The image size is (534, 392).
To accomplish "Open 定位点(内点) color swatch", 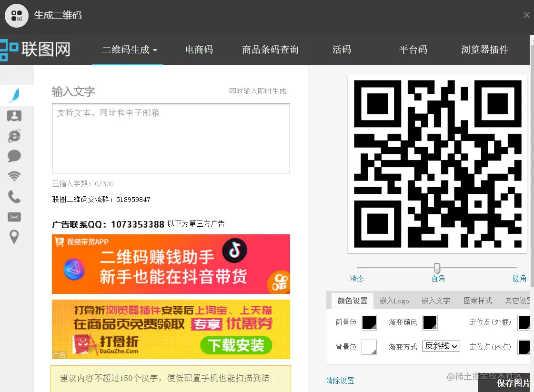I will pyautogui.click(x=524, y=347).
